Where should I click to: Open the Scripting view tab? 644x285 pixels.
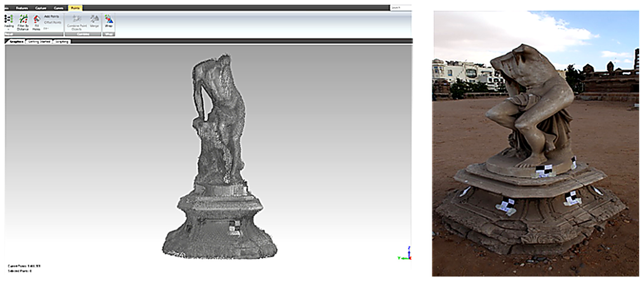61,42
